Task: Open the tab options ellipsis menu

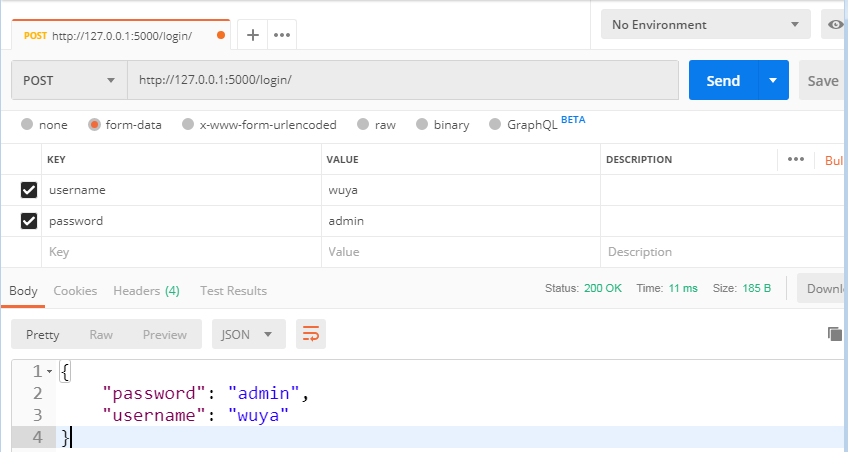Action: pos(282,35)
